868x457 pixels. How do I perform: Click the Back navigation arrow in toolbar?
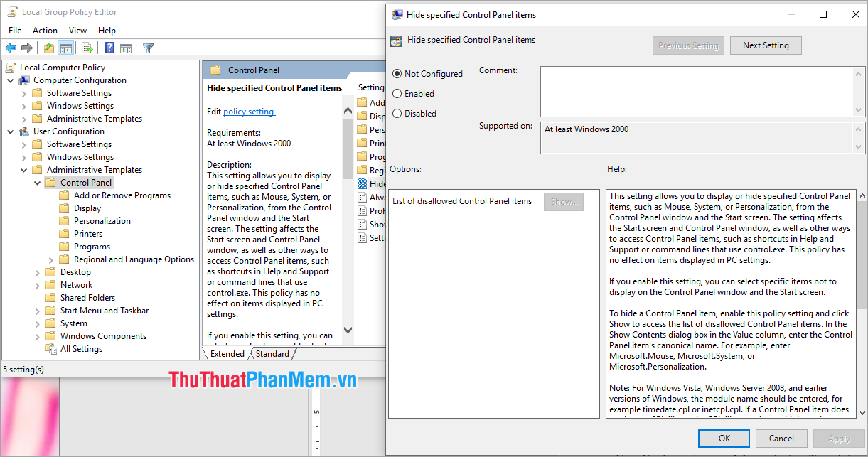pos(11,48)
